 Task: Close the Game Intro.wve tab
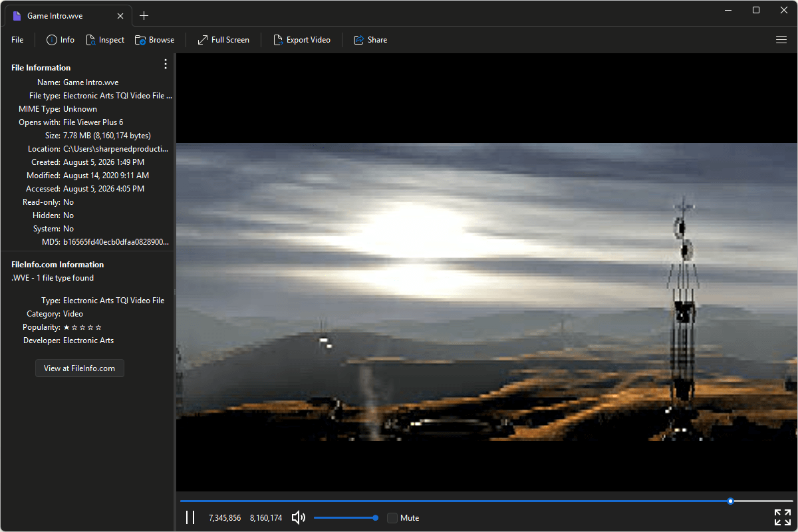120,16
